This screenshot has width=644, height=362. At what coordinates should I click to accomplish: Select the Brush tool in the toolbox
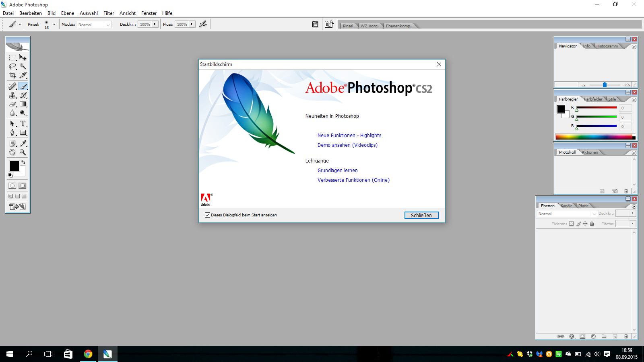(x=23, y=86)
